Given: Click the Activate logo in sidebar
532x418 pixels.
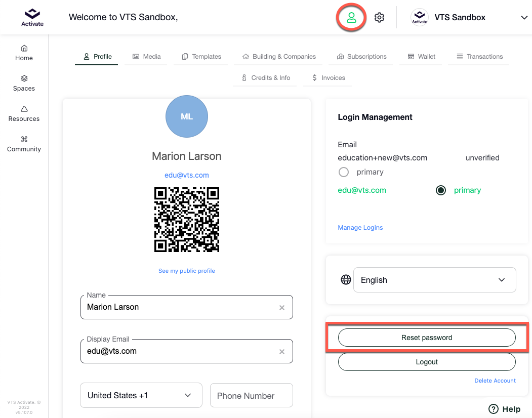Looking at the screenshot, I should click(32, 17).
